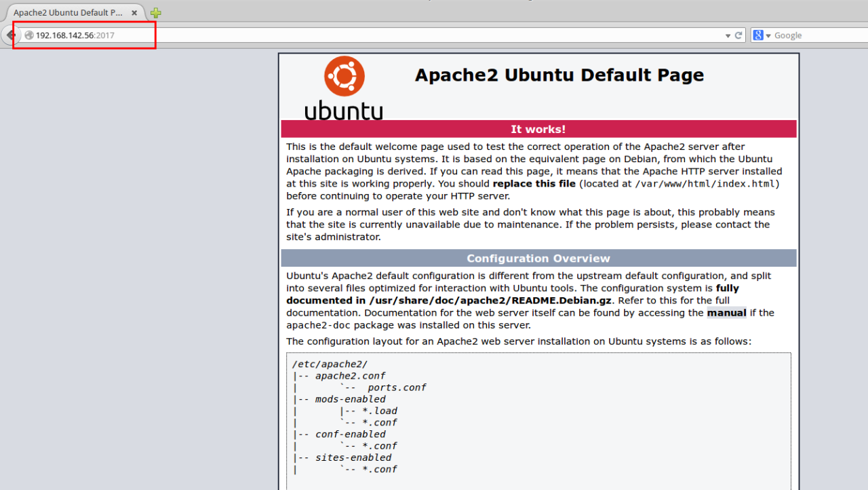
Task: Expand the search engine selector arrow
Action: pyautogui.click(x=768, y=35)
